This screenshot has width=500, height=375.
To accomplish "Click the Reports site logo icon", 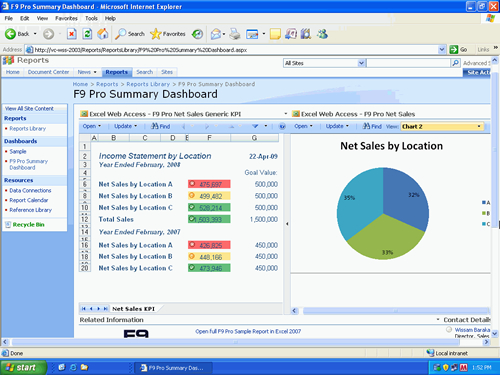I will click(8, 60).
